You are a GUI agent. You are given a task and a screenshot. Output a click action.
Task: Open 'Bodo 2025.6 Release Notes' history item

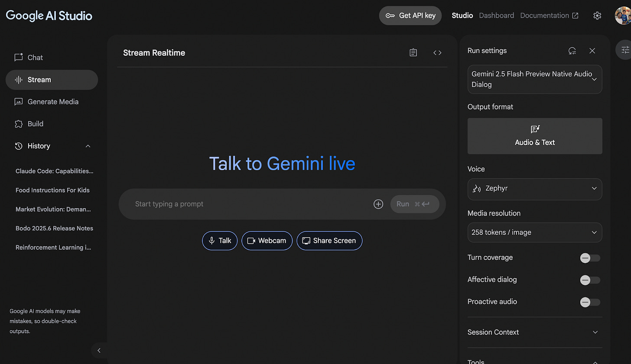point(54,228)
